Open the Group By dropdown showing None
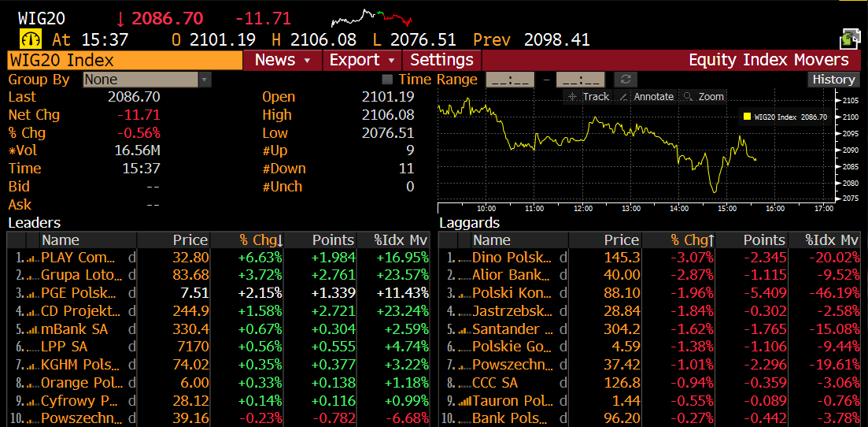Viewport: 868px width, 427px height. tap(147, 80)
